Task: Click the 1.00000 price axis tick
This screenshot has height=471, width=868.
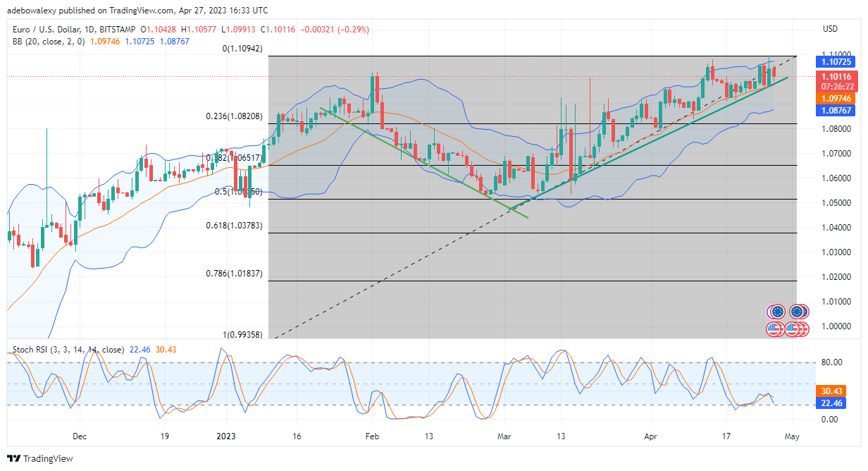Action: (x=836, y=326)
